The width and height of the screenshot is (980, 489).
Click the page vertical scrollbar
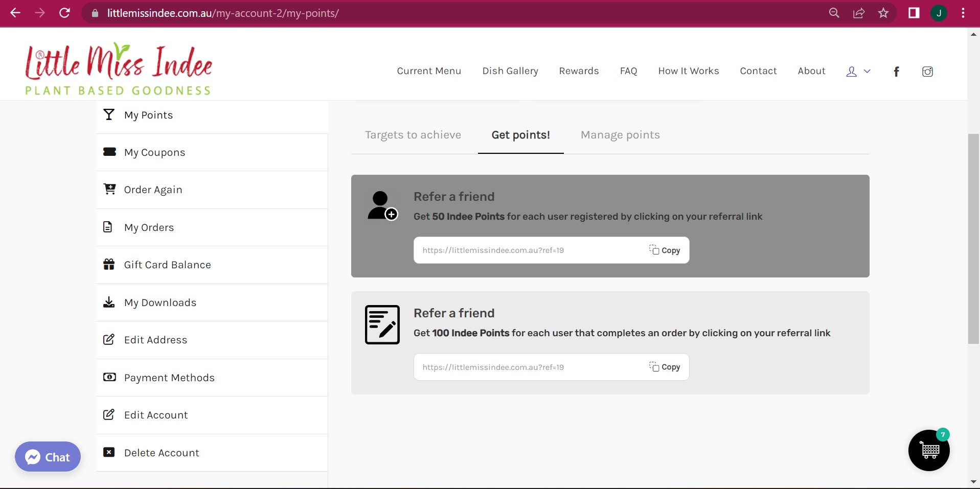(x=973, y=239)
